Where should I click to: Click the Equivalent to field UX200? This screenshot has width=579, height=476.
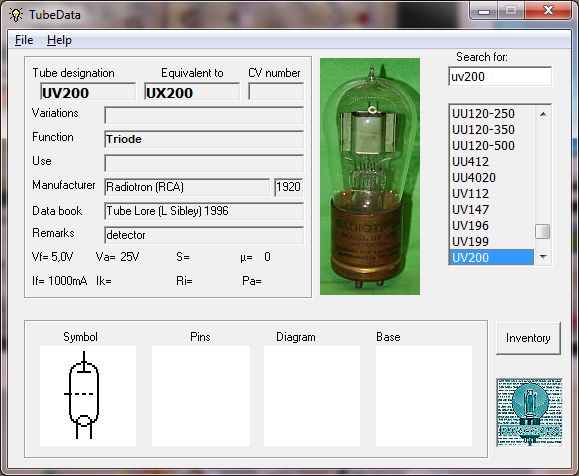[x=192, y=92]
